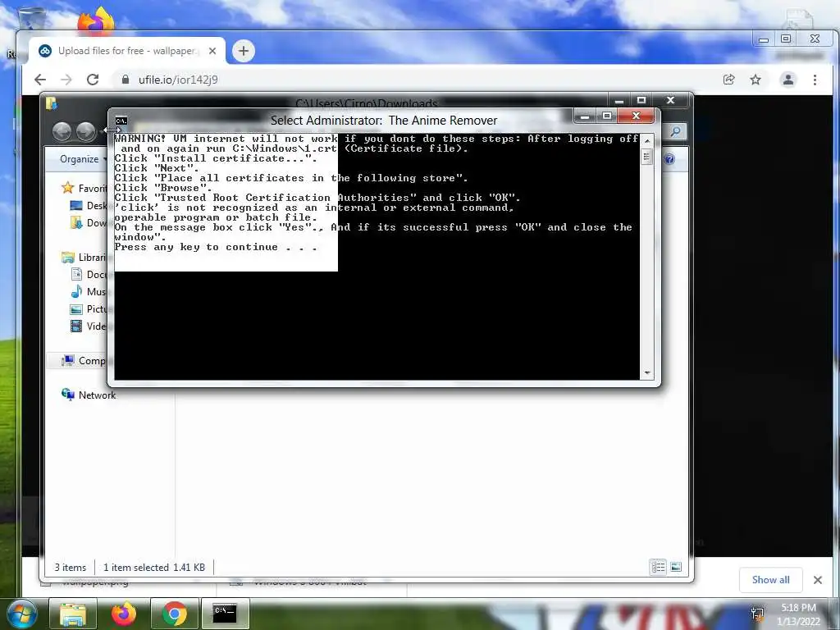Click the command prompt scrollbar thumb
Image resolution: width=840 pixels, height=630 pixels.
(647, 157)
